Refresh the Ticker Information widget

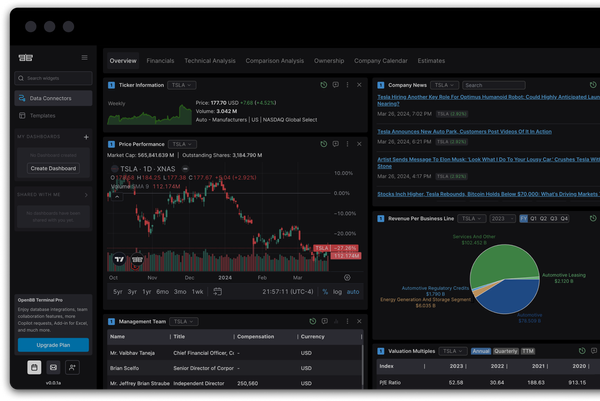[x=324, y=85]
